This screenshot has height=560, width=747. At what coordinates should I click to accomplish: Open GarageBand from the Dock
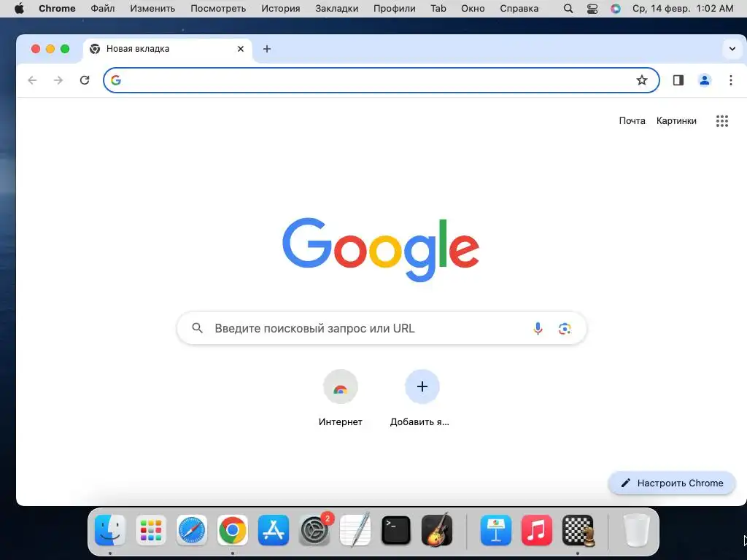pyautogui.click(x=437, y=529)
